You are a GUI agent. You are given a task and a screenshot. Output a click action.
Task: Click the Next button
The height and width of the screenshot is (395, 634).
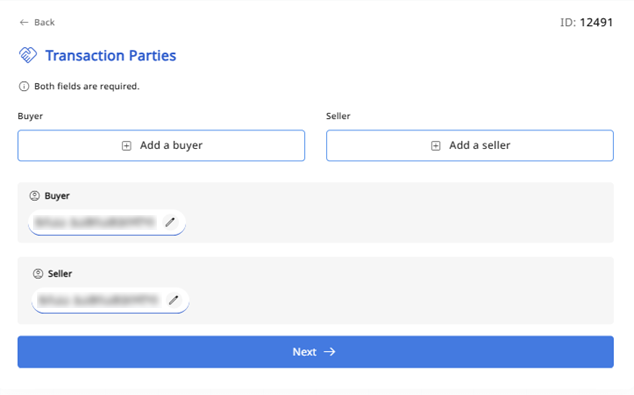tap(315, 352)
